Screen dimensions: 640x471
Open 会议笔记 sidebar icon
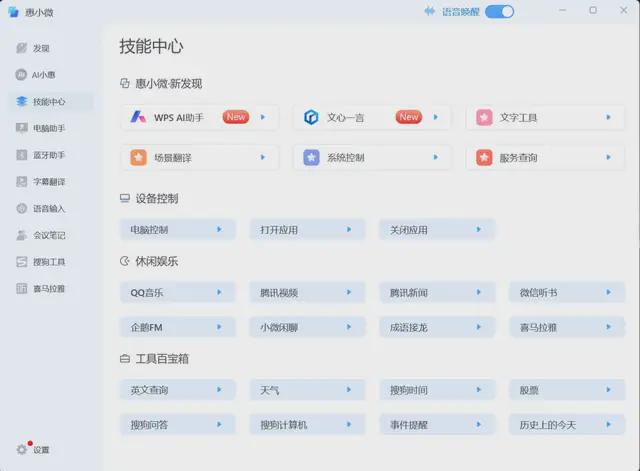click(x=22, y=235)
